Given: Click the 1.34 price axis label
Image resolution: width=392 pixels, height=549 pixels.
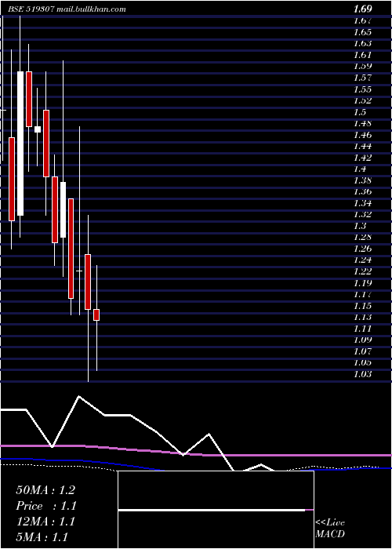Looking at the screenshot, I should (362, 203).
